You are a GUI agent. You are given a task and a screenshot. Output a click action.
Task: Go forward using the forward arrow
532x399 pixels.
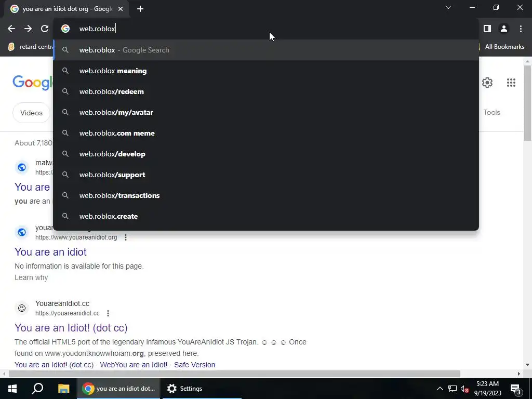tap(28, 29)
